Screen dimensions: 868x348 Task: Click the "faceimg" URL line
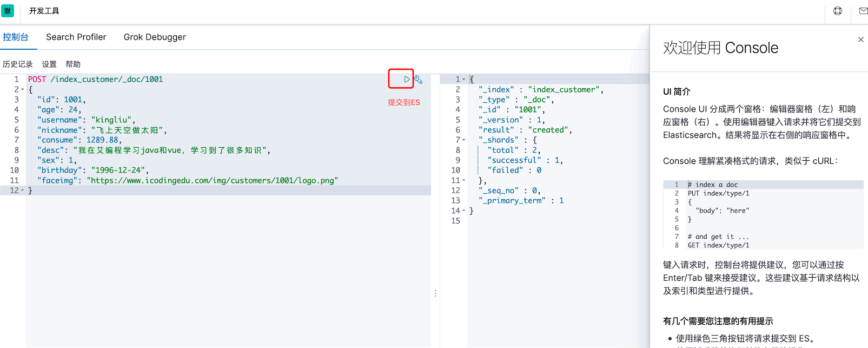(x=188, y=180)
